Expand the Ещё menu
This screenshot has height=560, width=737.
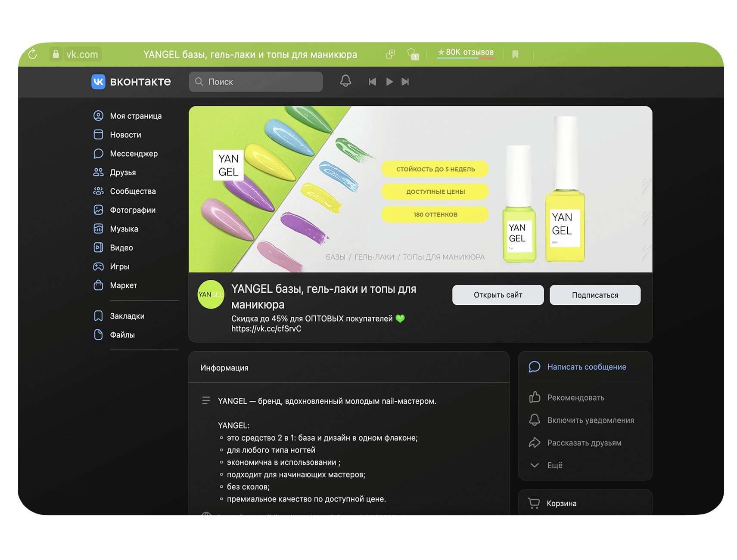(x=546, y=465)
